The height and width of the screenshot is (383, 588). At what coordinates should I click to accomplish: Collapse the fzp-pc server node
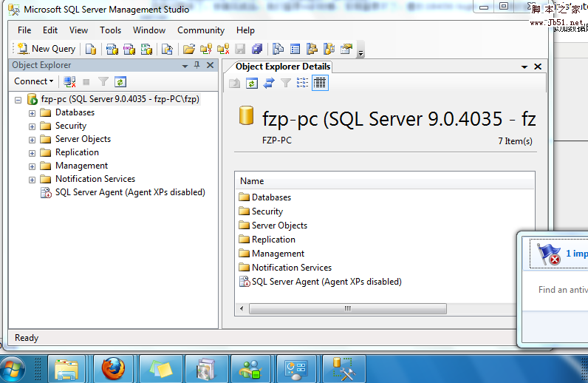click(18, 100)
